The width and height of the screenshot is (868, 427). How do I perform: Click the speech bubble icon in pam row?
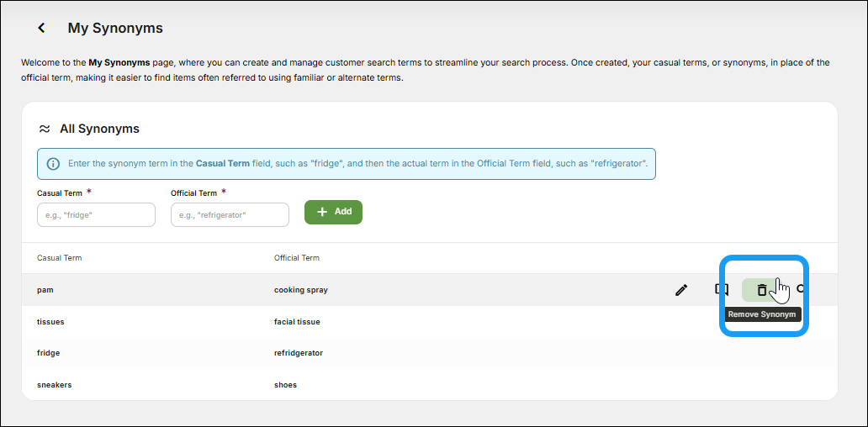[x=721, y=289]
